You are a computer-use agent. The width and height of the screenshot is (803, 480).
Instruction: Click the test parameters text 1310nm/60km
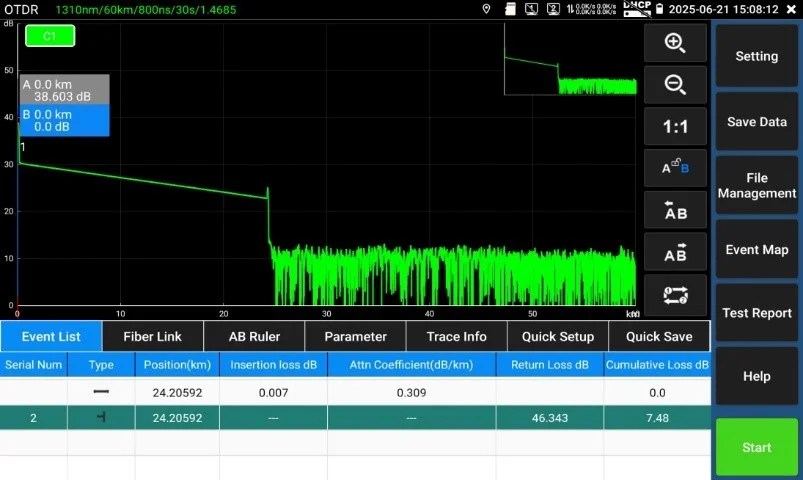(146, 9)
